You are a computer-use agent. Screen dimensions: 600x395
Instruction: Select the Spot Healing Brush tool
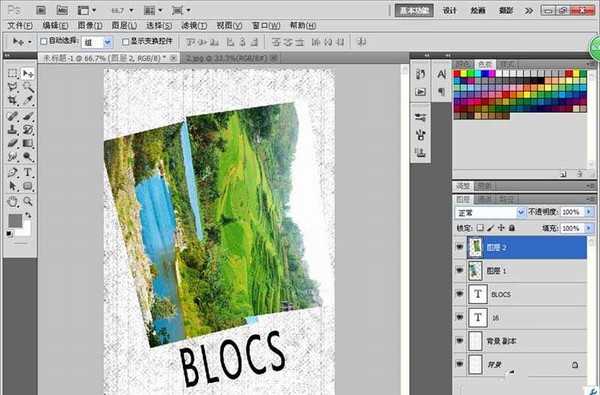coord(13,116)
